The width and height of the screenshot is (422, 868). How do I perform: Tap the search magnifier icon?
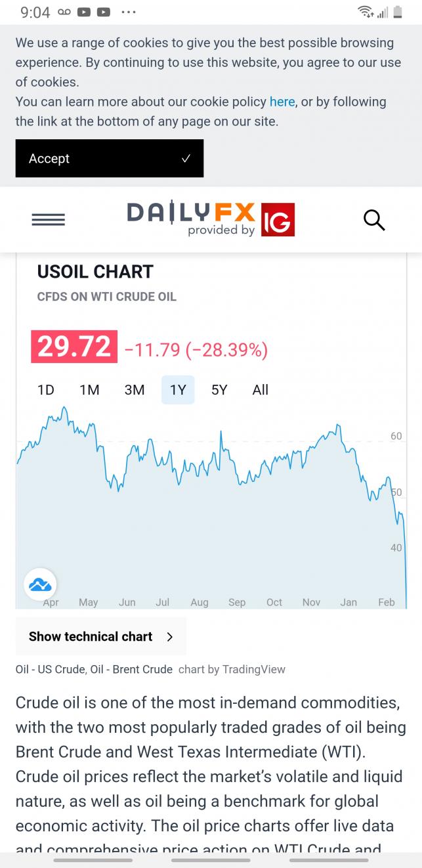pyautogui.click(x=374, y=220)
